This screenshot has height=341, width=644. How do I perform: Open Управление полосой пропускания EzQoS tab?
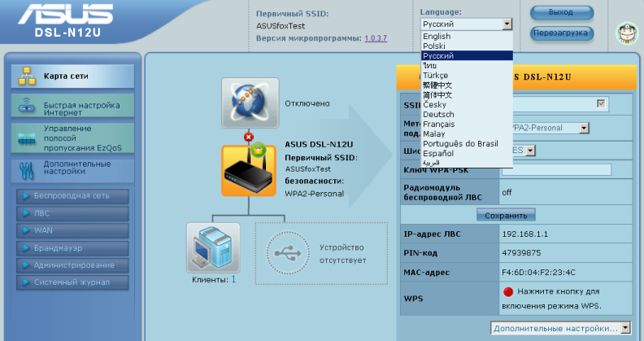pos(72,138)
